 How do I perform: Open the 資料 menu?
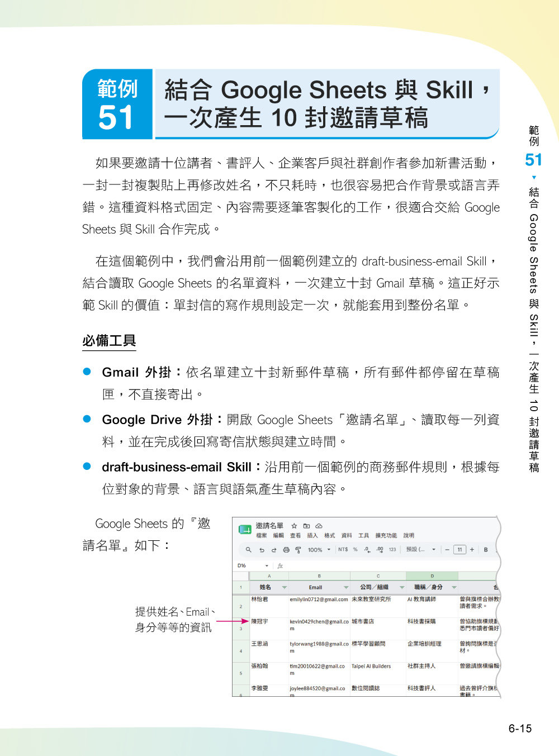click(x=347, y=535)
